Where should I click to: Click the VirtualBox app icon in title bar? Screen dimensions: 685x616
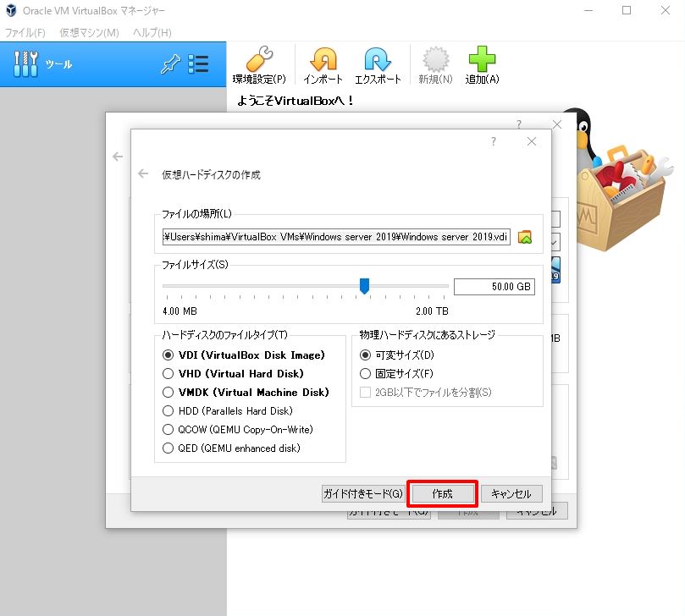(11, 10)
